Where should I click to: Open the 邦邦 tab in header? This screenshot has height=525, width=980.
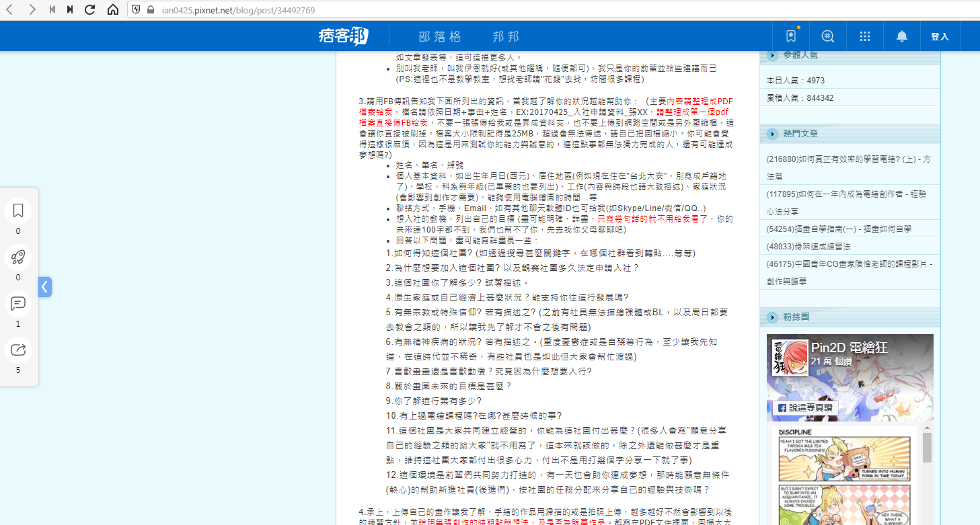click(x=506, y=36)
